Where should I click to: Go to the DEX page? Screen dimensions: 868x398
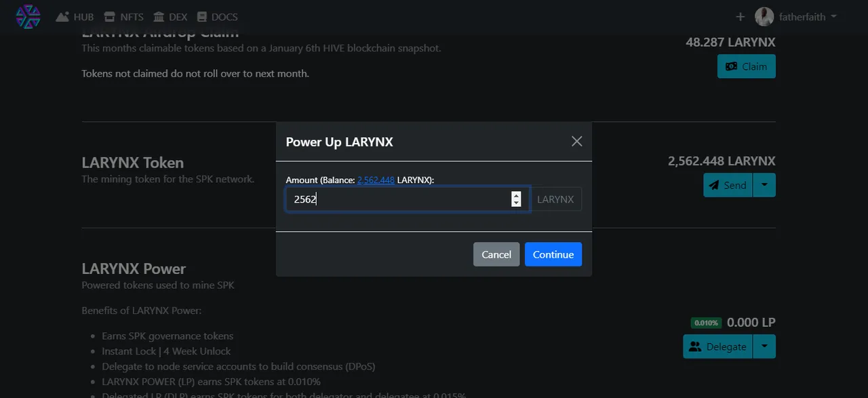click(170, 17)
